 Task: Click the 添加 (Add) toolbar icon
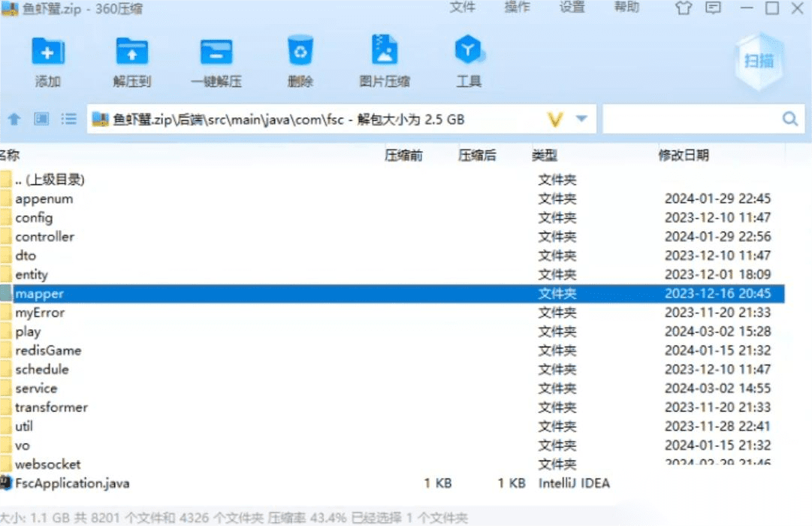tap(47, 53)
